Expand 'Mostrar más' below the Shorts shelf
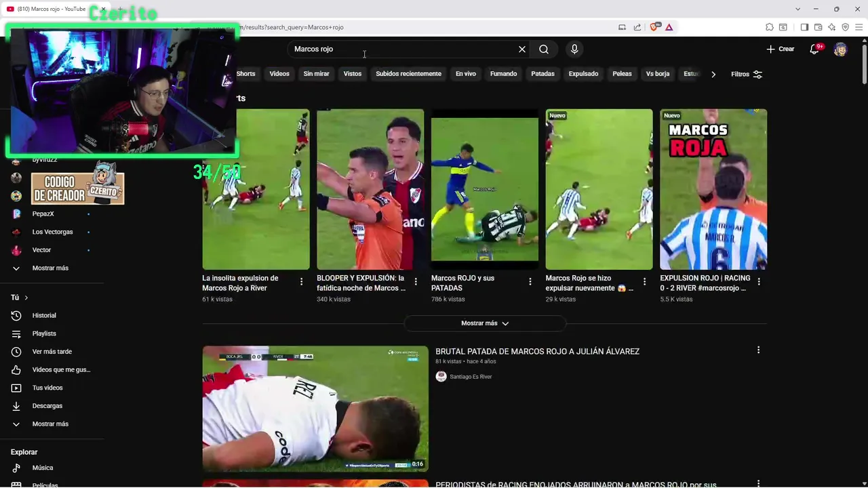The image size is (868, 488). pos(485,323)
